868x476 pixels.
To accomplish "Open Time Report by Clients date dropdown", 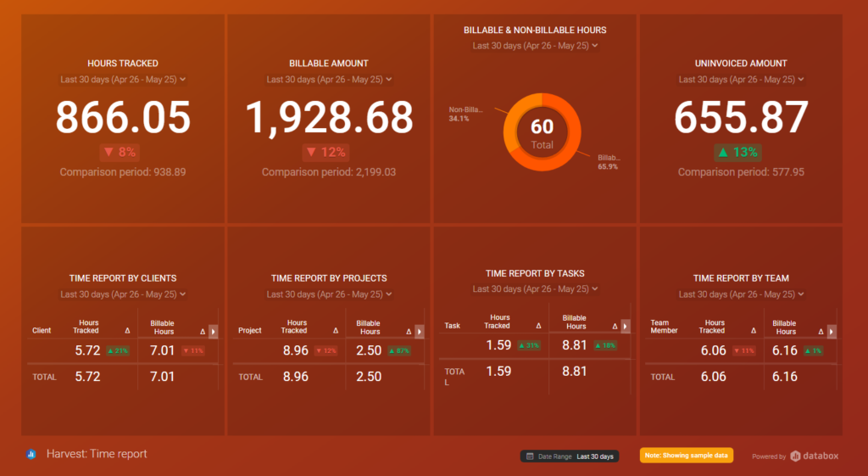I will click(123, 294).
